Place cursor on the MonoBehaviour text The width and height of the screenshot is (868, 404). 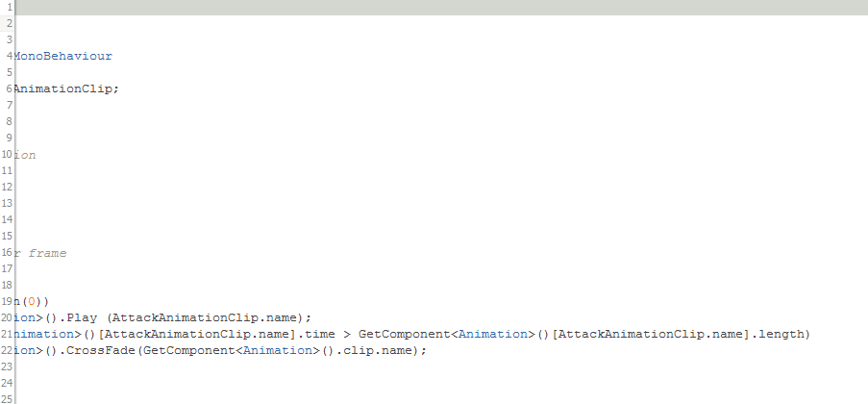[x=62, y=56]
